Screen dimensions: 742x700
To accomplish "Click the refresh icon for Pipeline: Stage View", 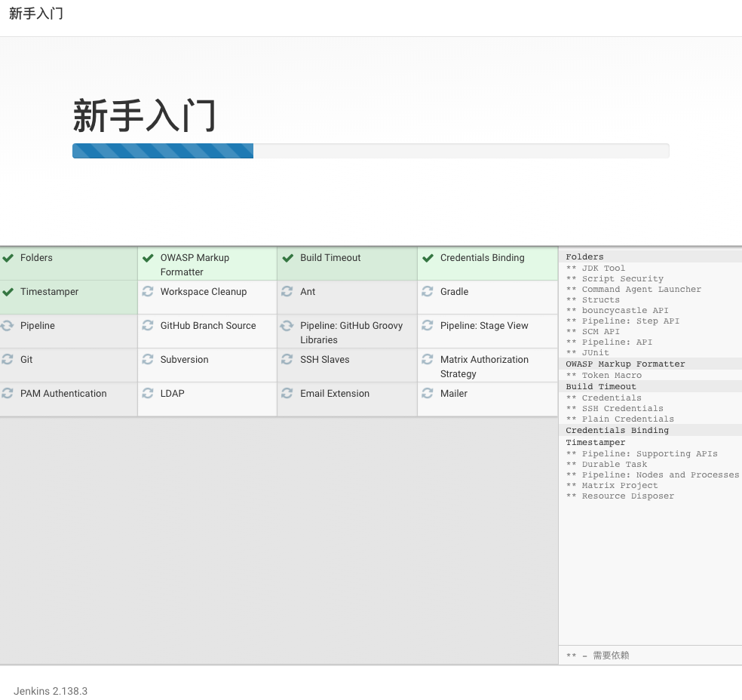I will coord(428,326).
